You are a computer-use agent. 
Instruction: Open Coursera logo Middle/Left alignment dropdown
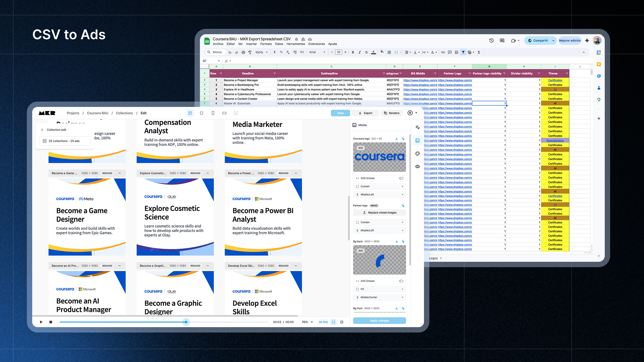(x=379, y=194)
